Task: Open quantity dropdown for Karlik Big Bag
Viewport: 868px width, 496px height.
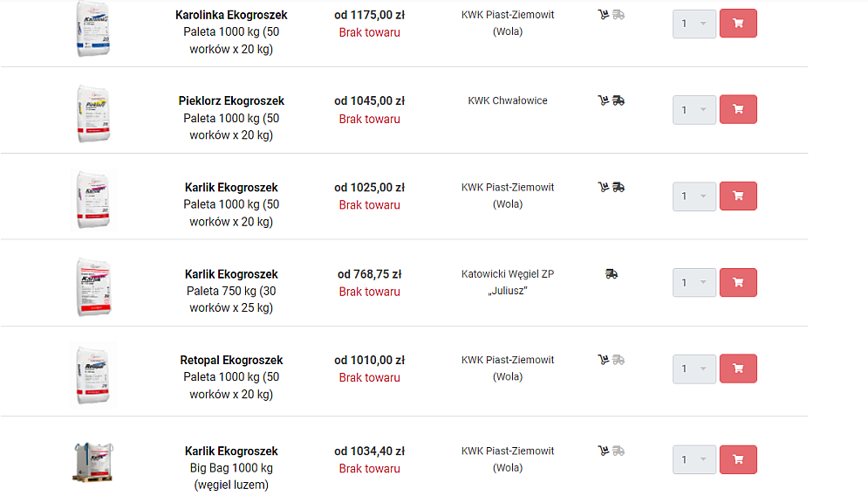Action: coord(694,459)
